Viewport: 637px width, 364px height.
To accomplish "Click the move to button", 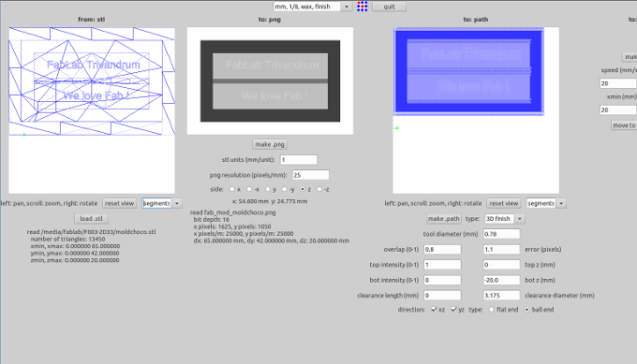I will pos(624,125).
